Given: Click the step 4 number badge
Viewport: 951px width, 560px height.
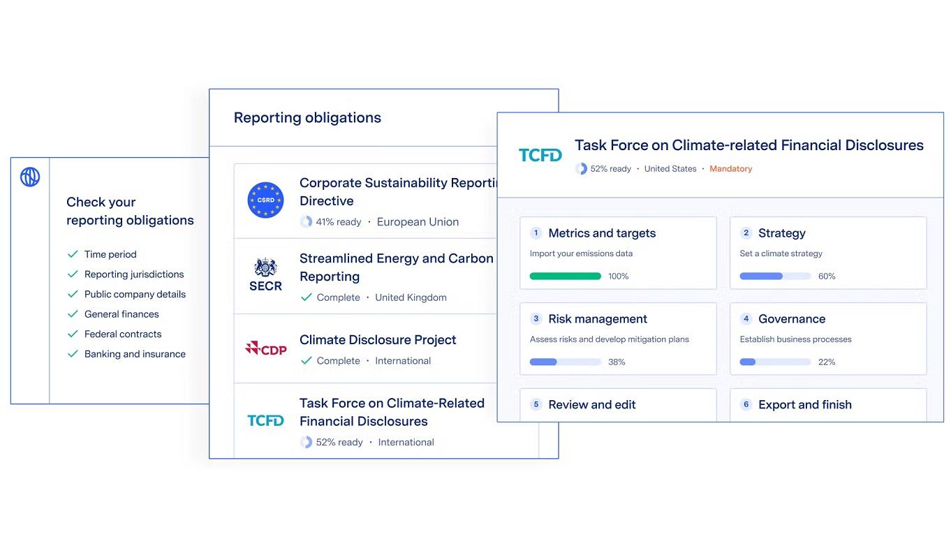Looking at the screenshot, I should click(746, 319).
